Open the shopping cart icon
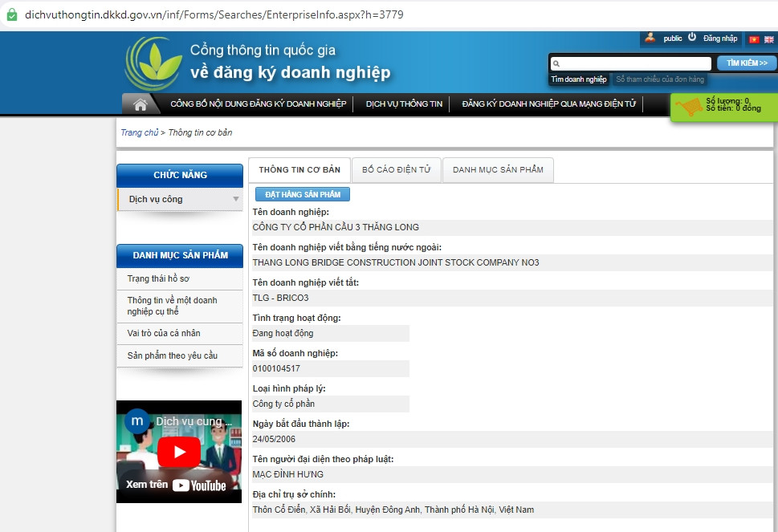778x532 pixels. pos(688,108)
